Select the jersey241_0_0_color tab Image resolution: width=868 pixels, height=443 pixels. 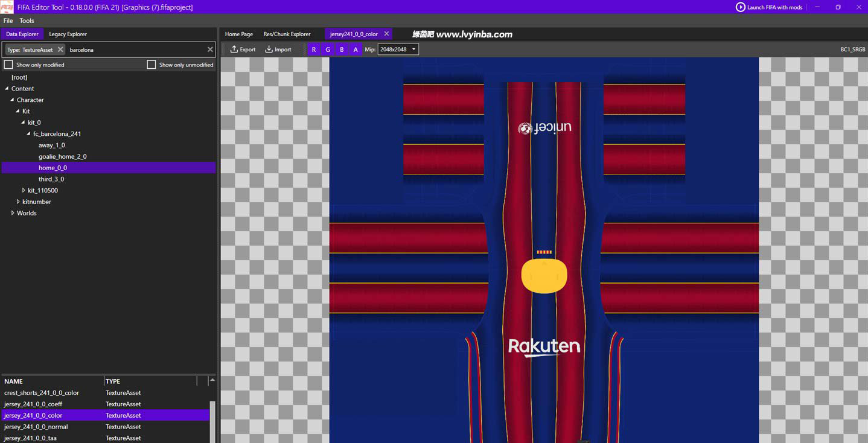coord(354,34)
